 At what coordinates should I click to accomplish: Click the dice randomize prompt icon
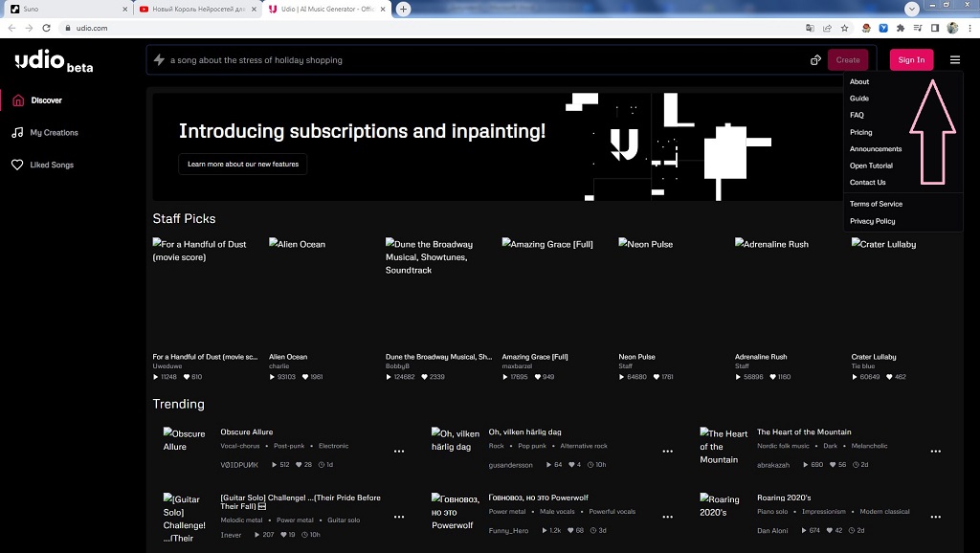(815, 60)
